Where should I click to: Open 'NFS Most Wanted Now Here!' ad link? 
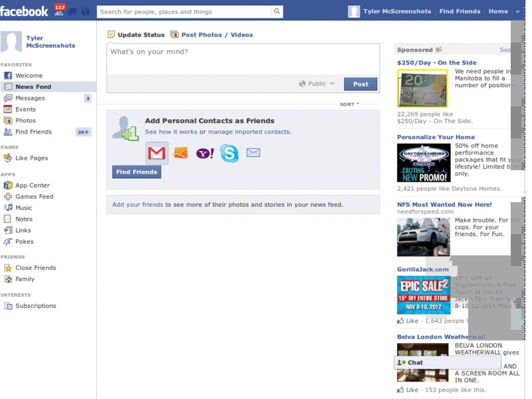444,204
